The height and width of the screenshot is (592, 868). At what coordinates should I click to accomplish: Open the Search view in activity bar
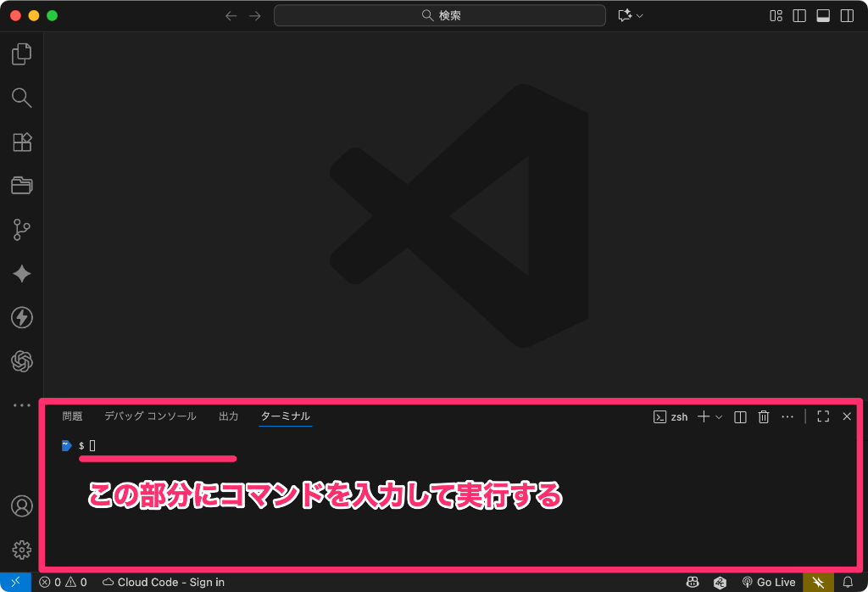point(21,98)
